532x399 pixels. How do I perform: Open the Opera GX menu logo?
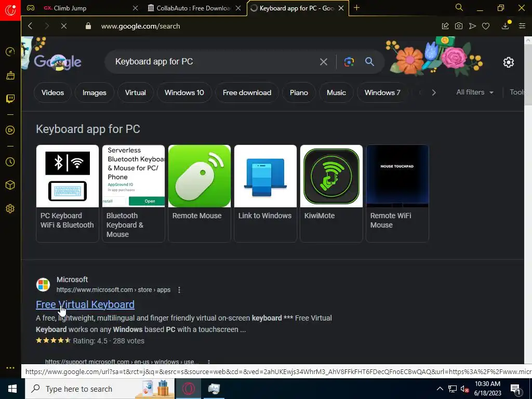coord(10,10)
